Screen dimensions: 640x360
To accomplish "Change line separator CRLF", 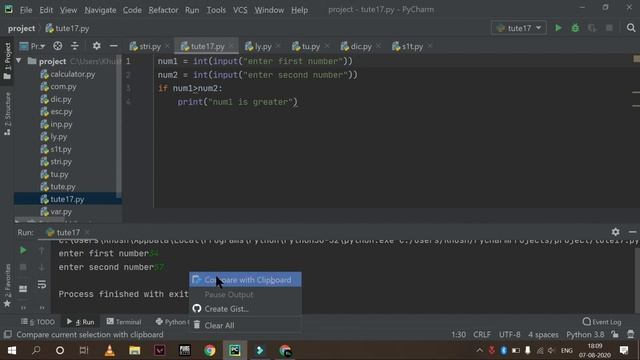I will (482, 335).
